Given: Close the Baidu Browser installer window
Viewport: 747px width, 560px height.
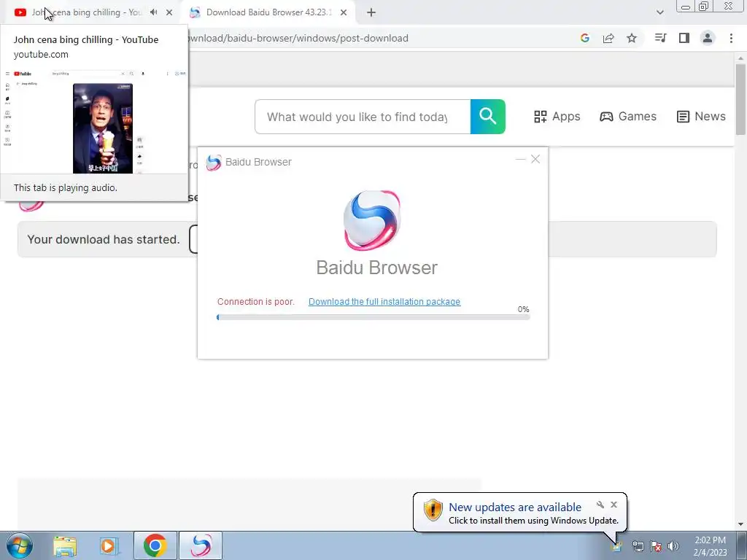Looking at the screenshot, I should pyautogui.click(x=535, y=159).
